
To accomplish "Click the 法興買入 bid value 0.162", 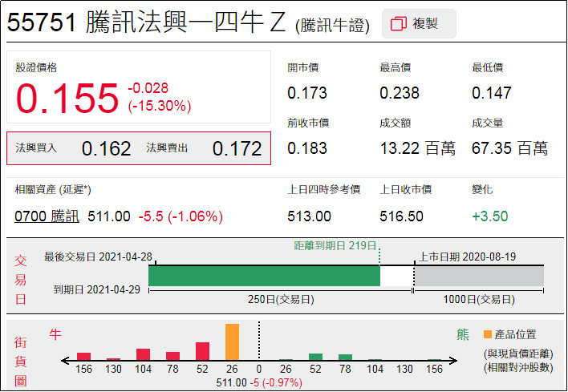I will (x=106, y=148).
